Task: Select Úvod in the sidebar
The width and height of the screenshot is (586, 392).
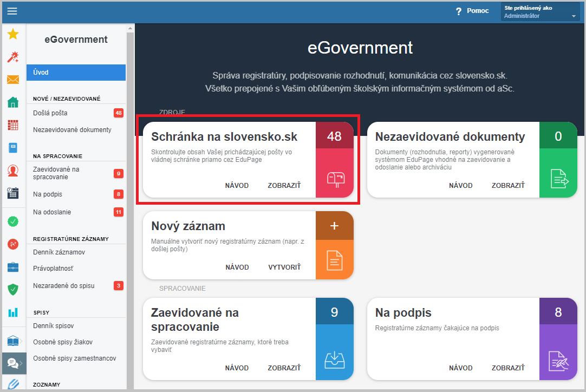Action: [76, 73]
